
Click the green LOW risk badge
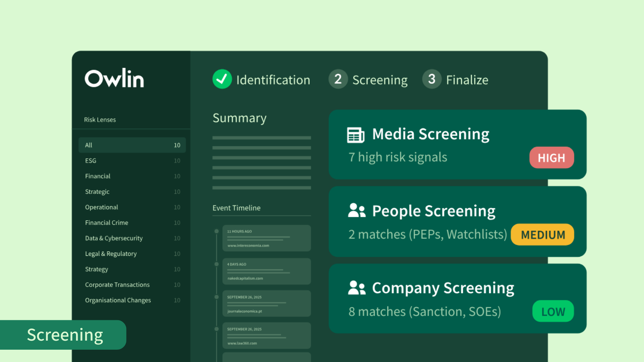click(x=553, y=311)
